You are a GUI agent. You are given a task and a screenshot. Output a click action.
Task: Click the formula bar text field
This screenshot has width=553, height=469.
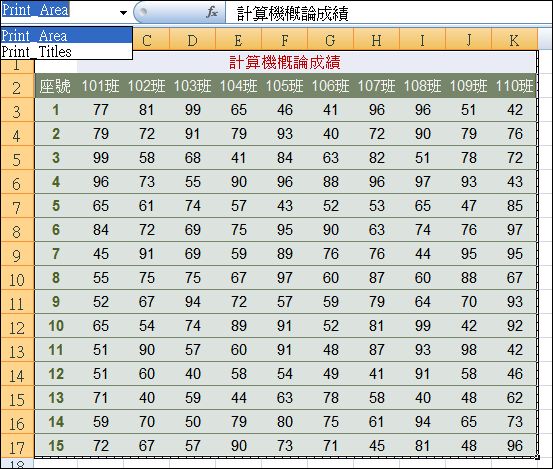389,13
